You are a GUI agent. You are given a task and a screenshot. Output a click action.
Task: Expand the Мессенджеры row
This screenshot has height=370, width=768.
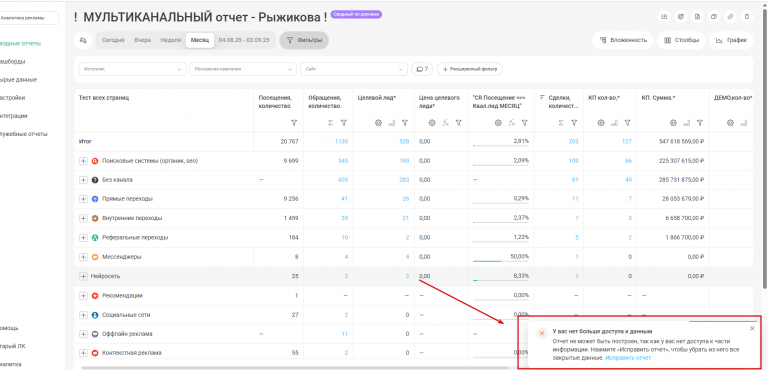[x=83, y=257]
